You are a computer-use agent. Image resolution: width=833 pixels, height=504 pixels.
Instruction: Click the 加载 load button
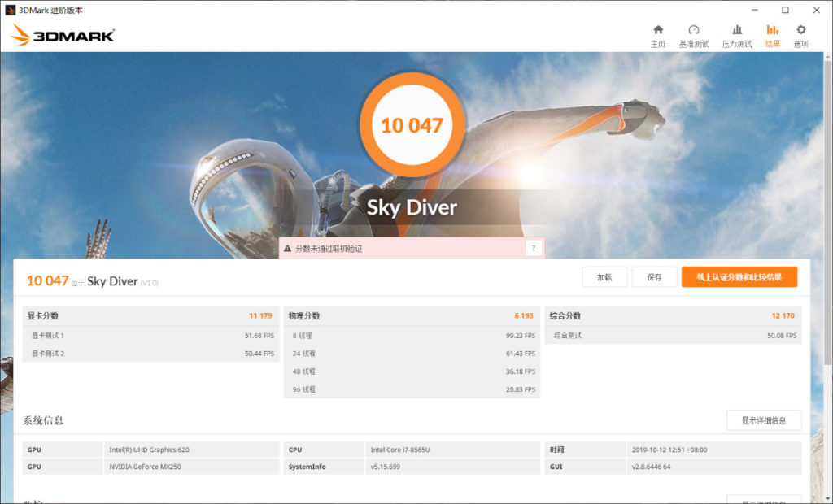(604, 276)
